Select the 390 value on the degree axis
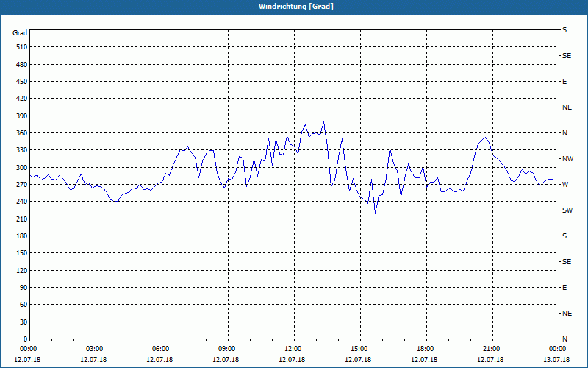 coord(22,116)
